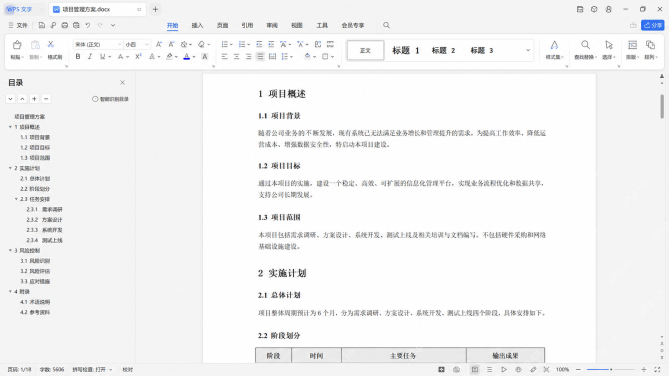The width and height of the screenshot is (669, 376).
Task: Apply the 正文 style
Action: pyautogui.click(x=365, y=50)
